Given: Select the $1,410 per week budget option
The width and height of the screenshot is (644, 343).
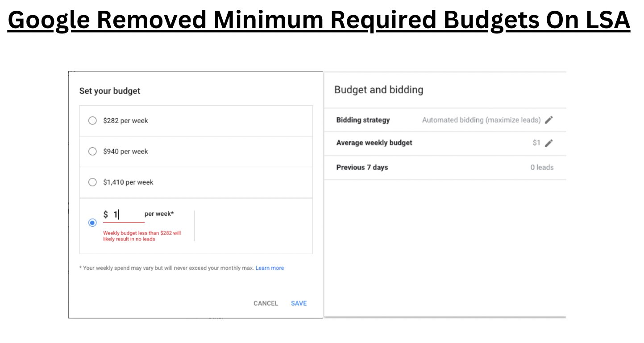Looking at the screenshot, I should tap(92, 182).
